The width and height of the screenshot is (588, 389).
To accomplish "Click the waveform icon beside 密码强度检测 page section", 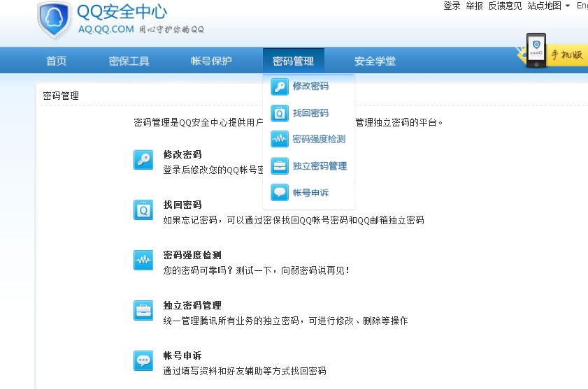I will coord(143,260).
